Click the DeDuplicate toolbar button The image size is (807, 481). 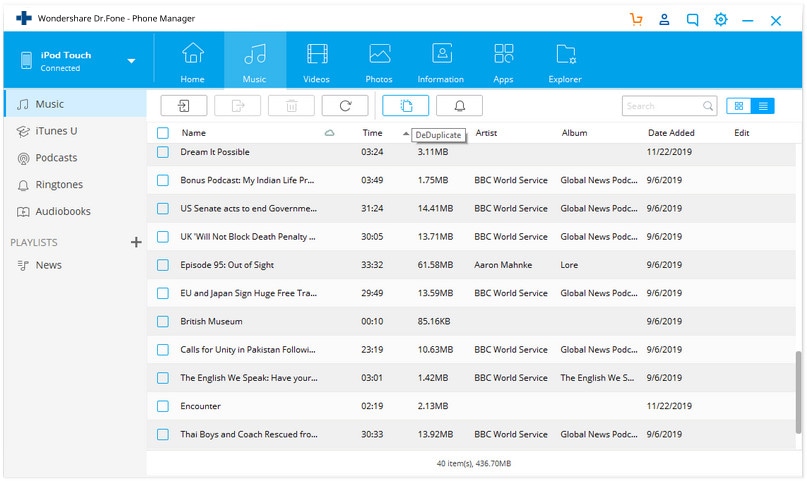(x=406, y=106)
